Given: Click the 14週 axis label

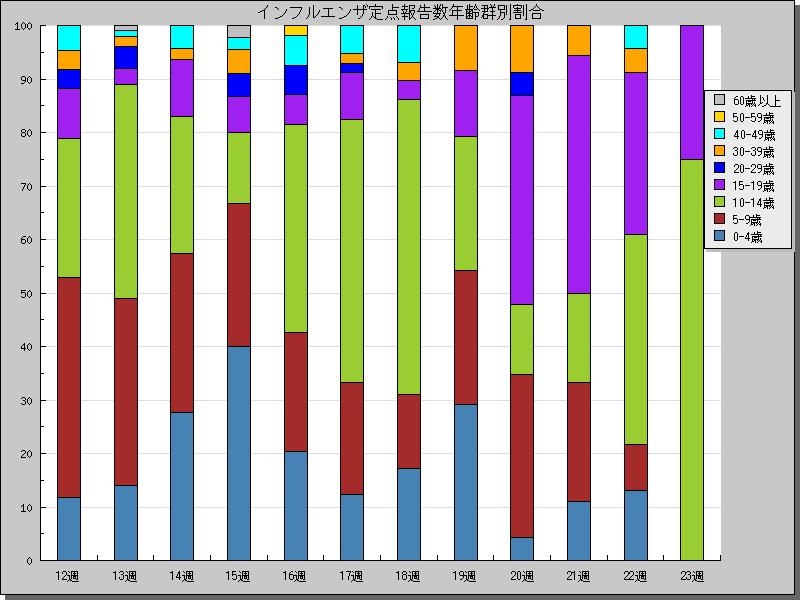Looking at the screenshot, I should click(181, 577).
